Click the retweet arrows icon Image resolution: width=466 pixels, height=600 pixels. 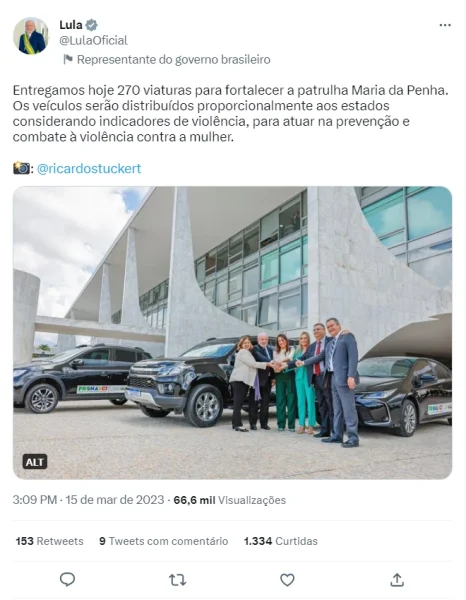click(x=178, y=580)
